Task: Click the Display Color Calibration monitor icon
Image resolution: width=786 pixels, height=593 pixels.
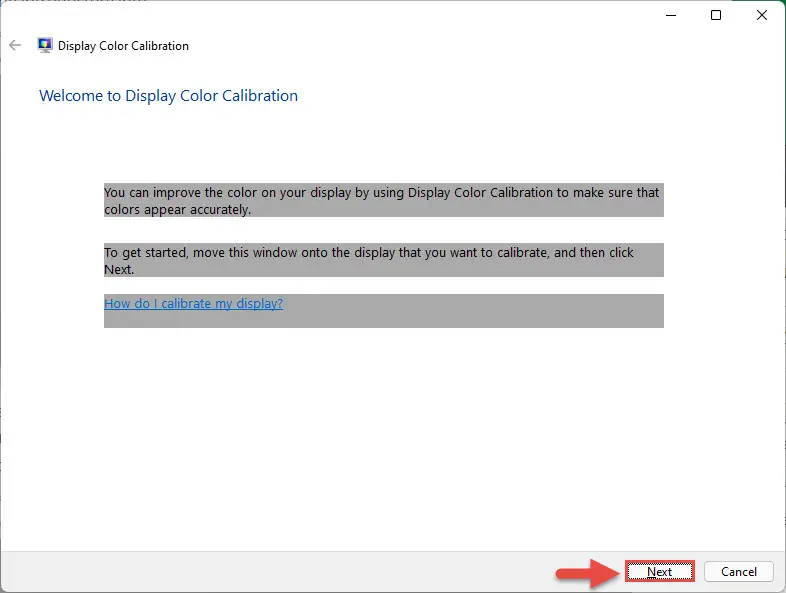Action: (x=45, y=45)
